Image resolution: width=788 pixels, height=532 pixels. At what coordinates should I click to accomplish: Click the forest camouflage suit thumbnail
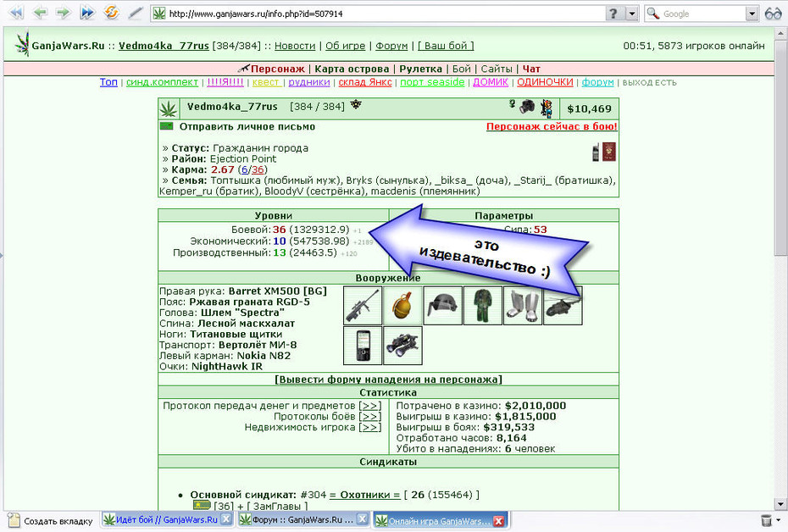tap(482, 306)
